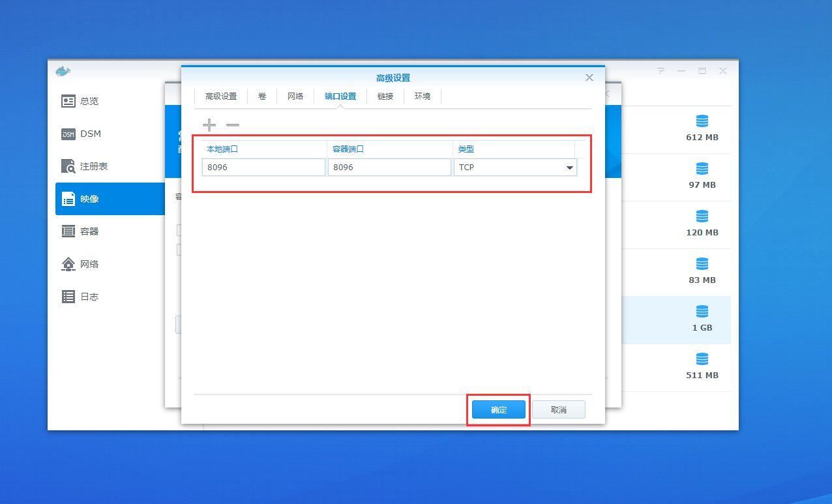Click the 容器端口 container port field
Screen dimensions: 832x504
pos(389,168)
